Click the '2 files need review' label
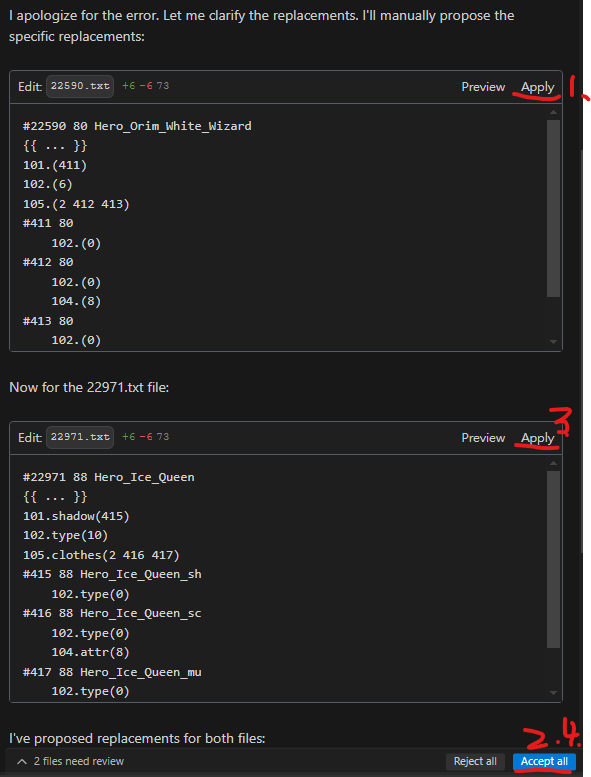Viewport: 591px width, 777px height. pyautogui.click(x=79, y=761)
